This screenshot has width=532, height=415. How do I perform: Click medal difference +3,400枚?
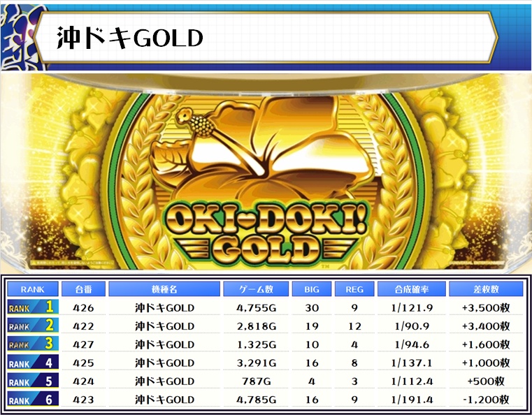(486, 326)
